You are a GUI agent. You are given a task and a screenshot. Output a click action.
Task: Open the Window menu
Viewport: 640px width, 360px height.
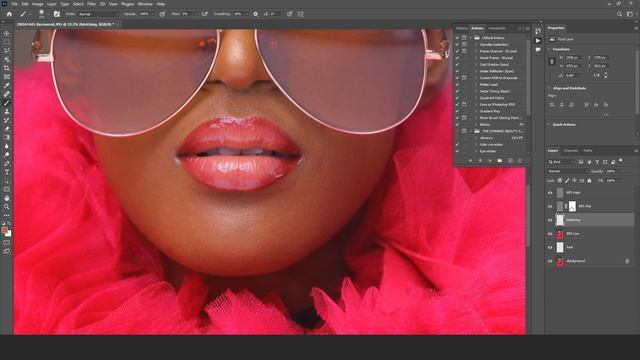click(145, 4)
